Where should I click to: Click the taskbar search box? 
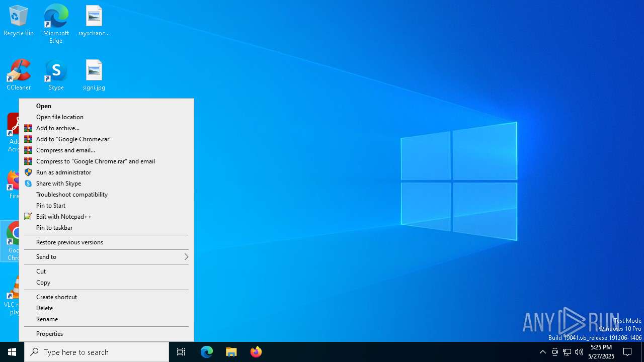pos(97,352)
